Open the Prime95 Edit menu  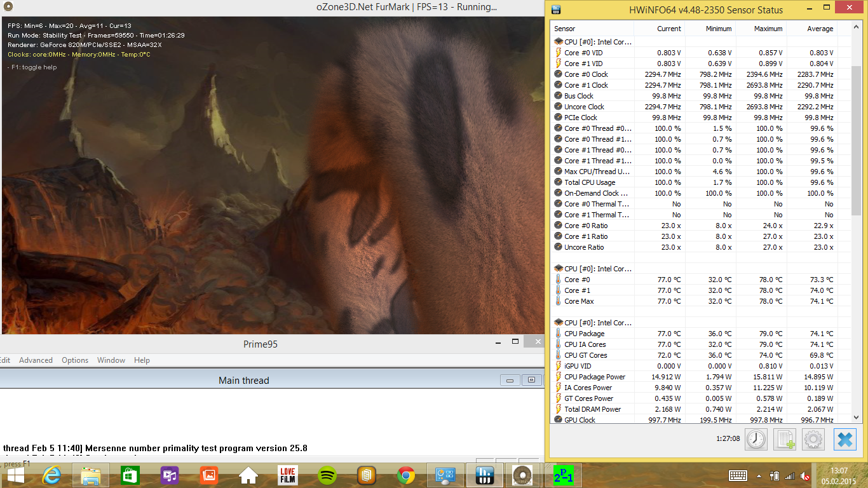pos(5,360)
